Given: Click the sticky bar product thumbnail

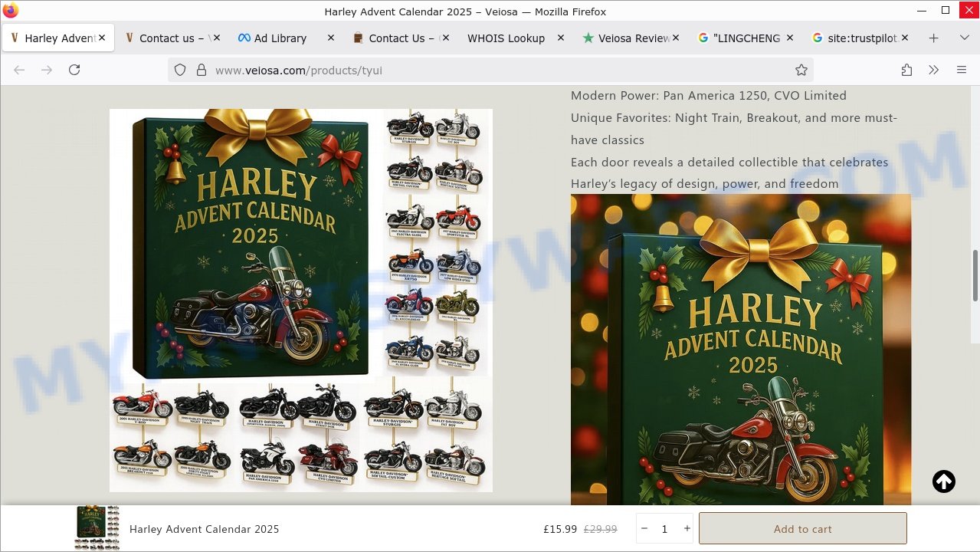Looking at the screenshot, I should tap(97, 528).
